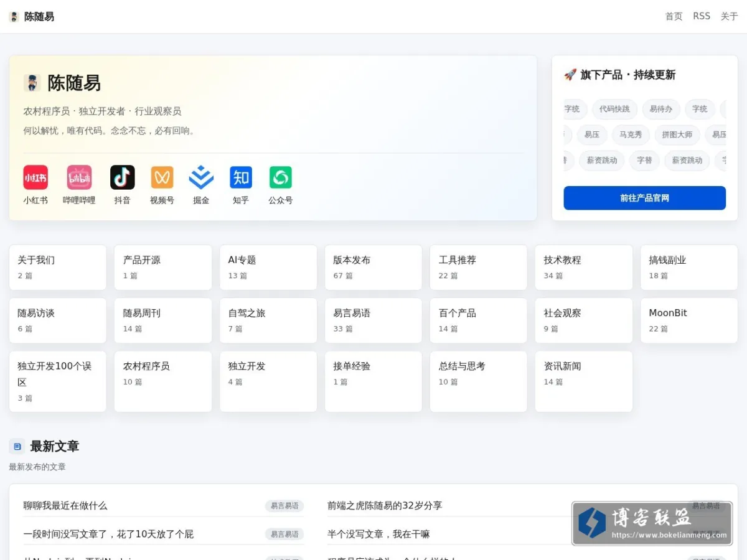Open 关于 in the top navigation
This screenshot has height=560, width=747.
(x=729, y=16)
